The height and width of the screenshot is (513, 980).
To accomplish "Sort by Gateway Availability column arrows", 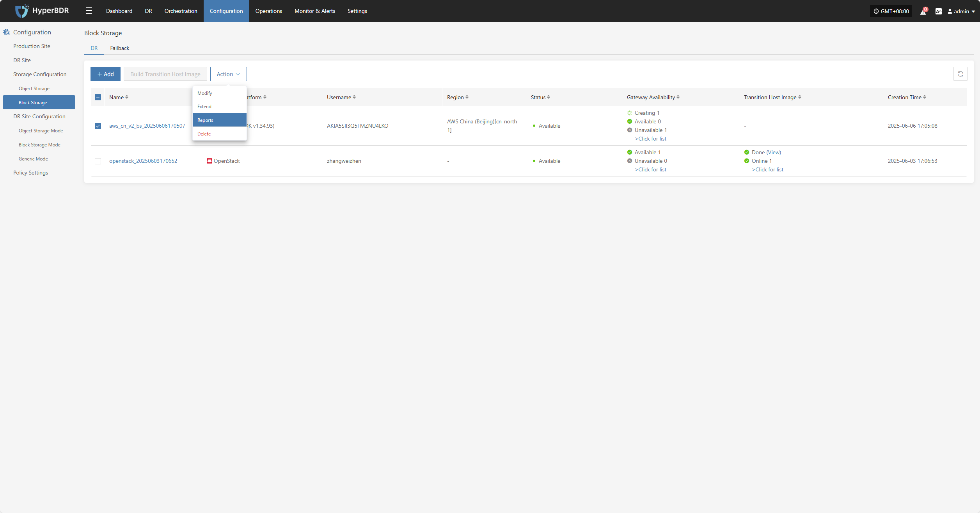I will point(678,97).
